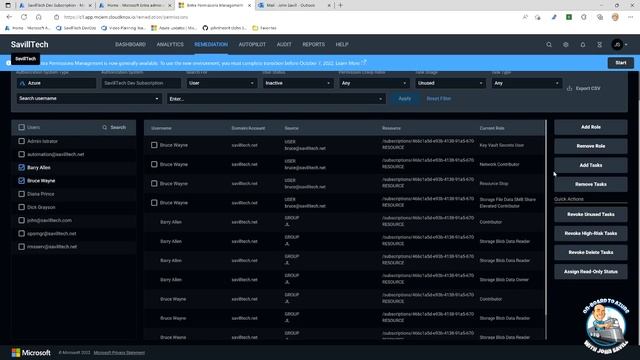
Task: Click the Add Role button
Action: [x=591, y=127]
